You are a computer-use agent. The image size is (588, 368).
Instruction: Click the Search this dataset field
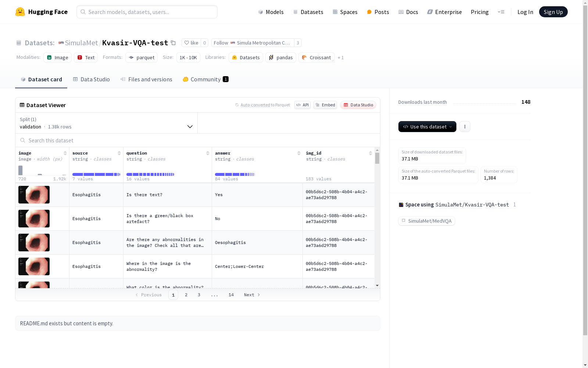pyautogui.click(x=198, y=140)
